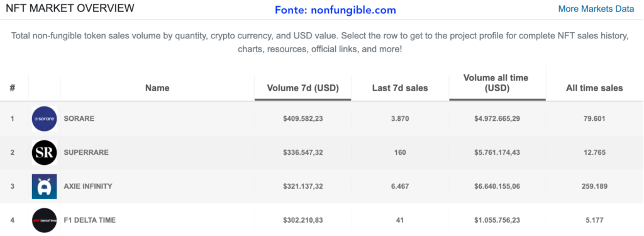Screen dimensions: 644x236
Task: Open the F1 DELTA TIME project name
Action: click(x=89, y=220)
